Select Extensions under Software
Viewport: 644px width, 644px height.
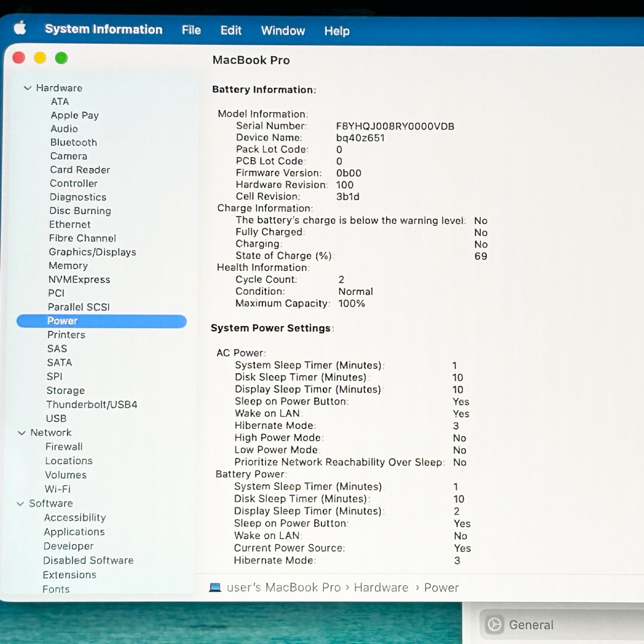point(70,575)
